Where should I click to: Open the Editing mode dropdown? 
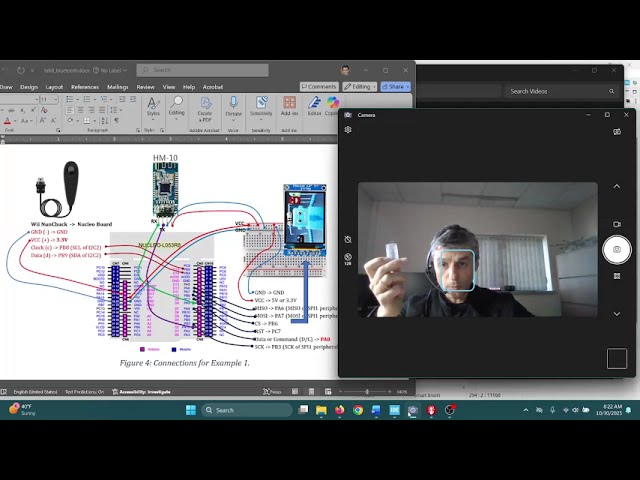pos(359,87)
